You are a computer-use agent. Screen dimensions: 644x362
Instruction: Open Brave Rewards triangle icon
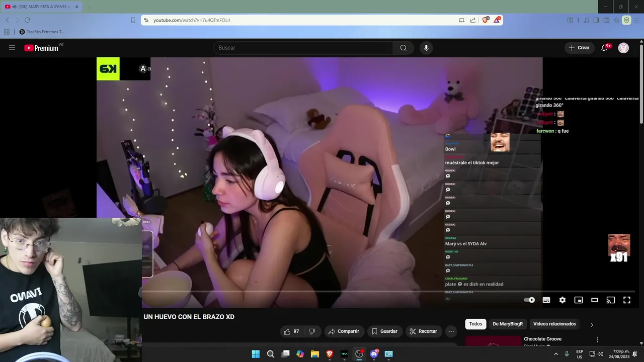tap(497, 20)
